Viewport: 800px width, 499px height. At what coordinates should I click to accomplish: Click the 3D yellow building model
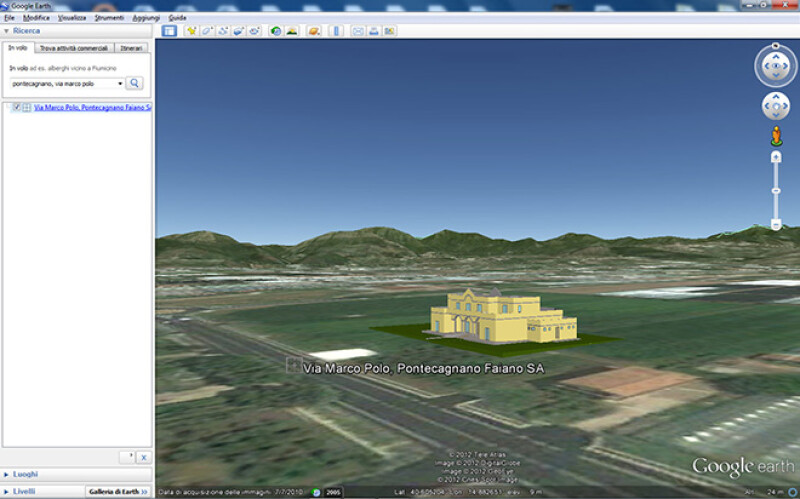[502, 315]
